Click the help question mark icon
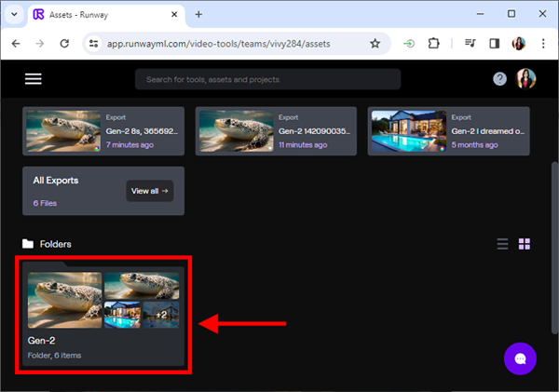The height and width of the screenshot is (392, 559). click(x=499, y=79)
